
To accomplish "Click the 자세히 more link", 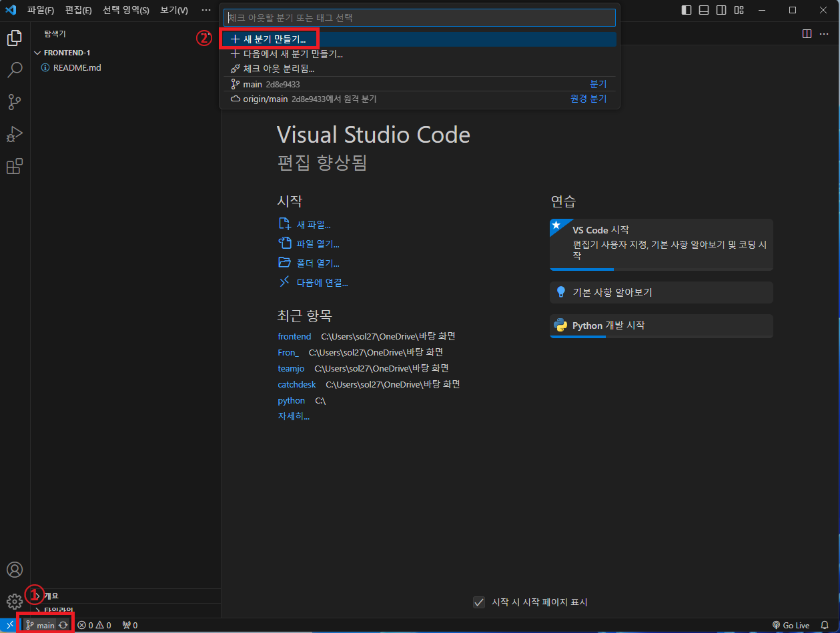I will [x=294, y=416].
